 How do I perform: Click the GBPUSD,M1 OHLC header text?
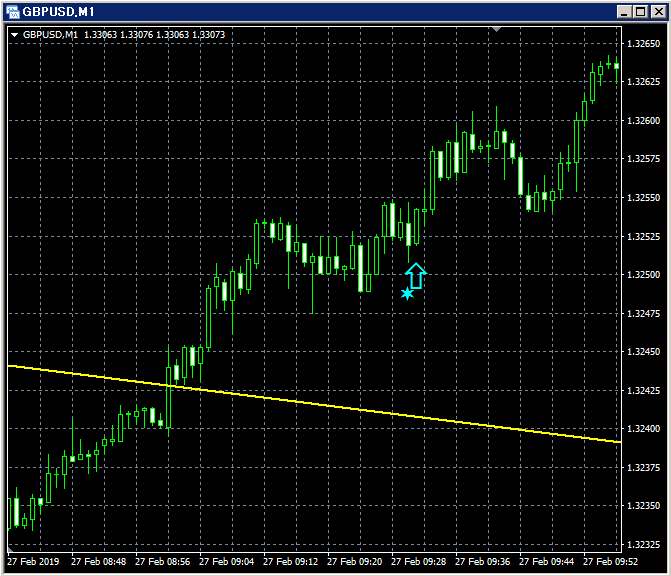point(124,35)
